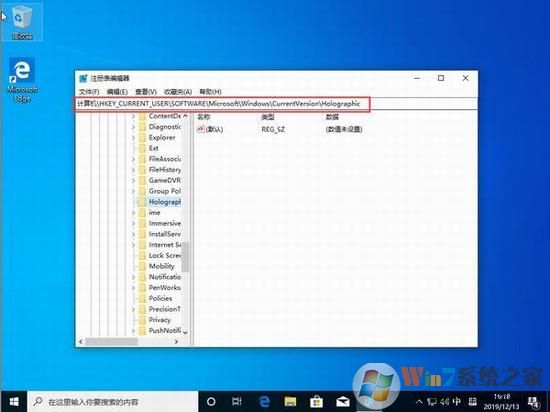
Task: Select the ContentDe folder icon
Action: [x=142, y=116]
